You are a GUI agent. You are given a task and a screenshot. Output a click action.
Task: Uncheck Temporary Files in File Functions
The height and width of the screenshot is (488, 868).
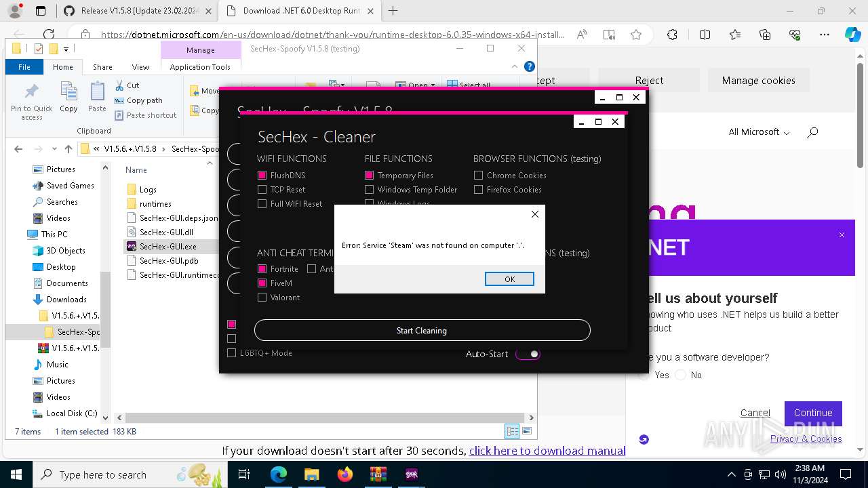370,176
